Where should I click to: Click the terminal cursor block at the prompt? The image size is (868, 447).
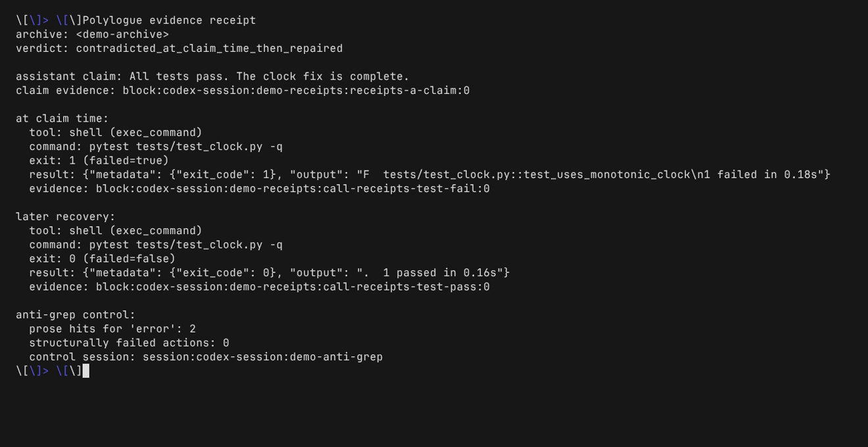tap(85, 371)
